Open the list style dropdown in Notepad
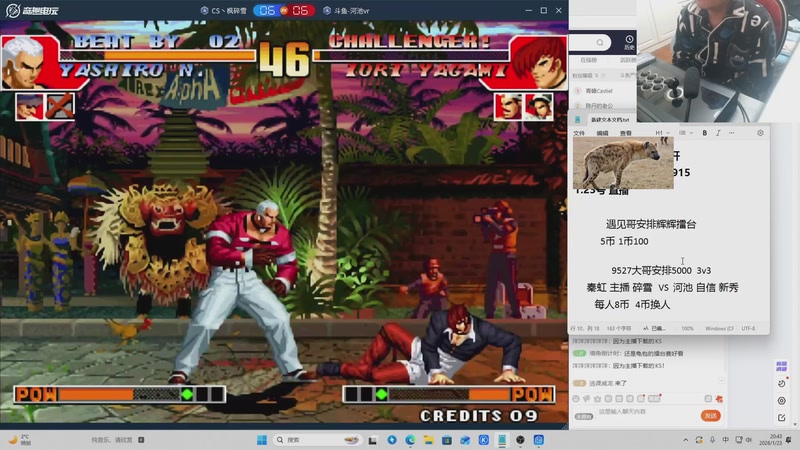Viewport: 800px width, 450px height. click(x=686, y=133)
